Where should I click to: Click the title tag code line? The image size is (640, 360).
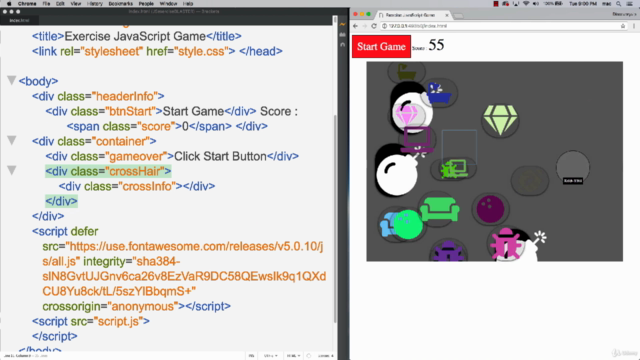point(137,36)
